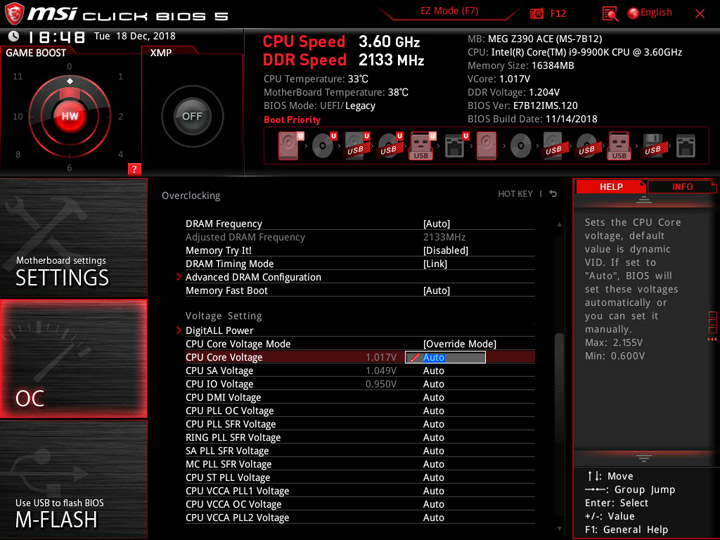The image size is (720, 540).
Task: Click the MSI dragon shield logo
Action: (x=14, y=13)
